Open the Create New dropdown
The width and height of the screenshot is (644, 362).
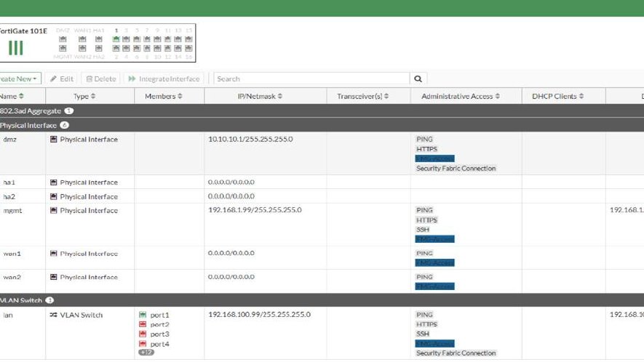click(19, 79)
